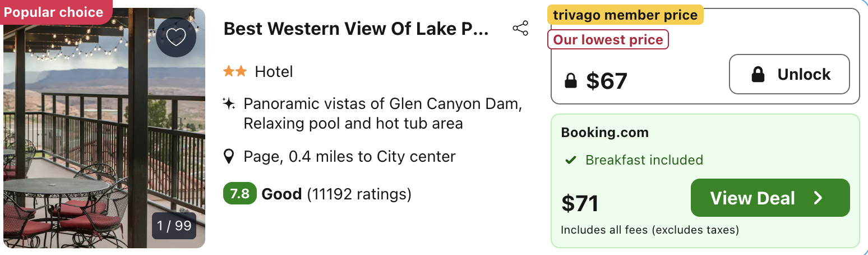Click the hotel balcony photo
This screenshot has height=255, width=868.
coord(104,128)
